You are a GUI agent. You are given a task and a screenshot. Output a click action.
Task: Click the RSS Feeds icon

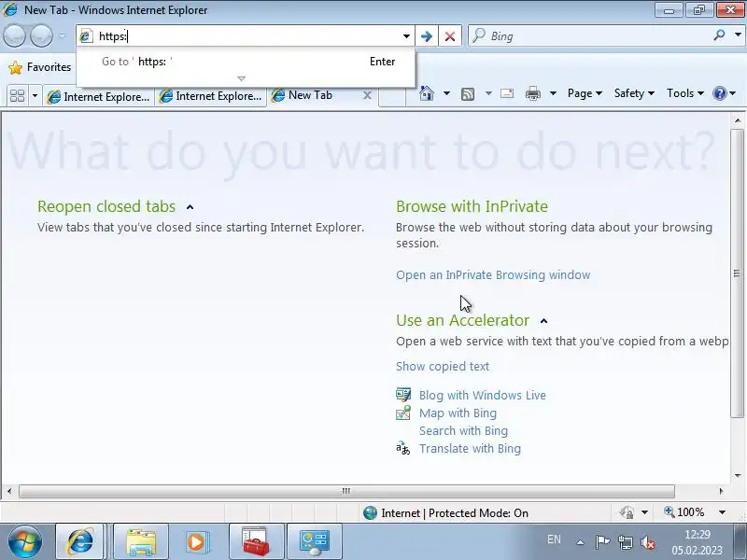tap(468, 94)
